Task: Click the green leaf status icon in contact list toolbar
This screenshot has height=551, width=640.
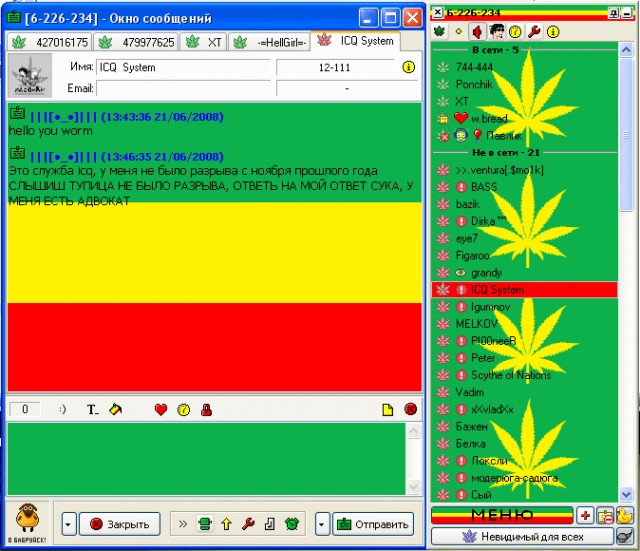Action: pyautogui.click(x=440, y=31)
